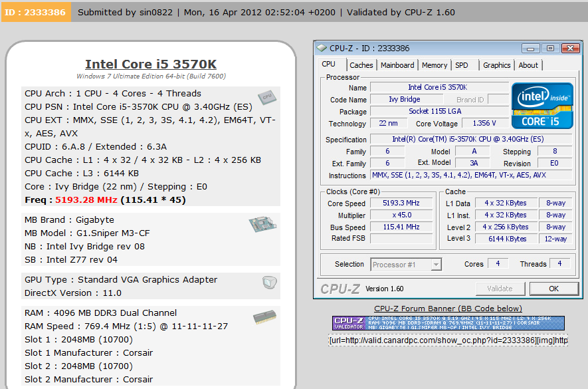Click the Slot 2 : 2048MB (10700) line
This screenshot has height=389, width=588.
click(78, 366)
